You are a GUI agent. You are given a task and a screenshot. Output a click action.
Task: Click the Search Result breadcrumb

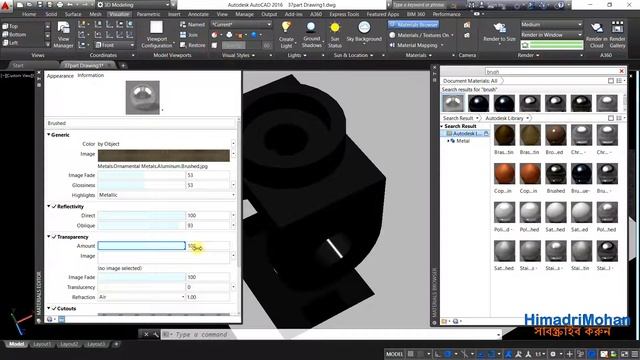point(458,118)
